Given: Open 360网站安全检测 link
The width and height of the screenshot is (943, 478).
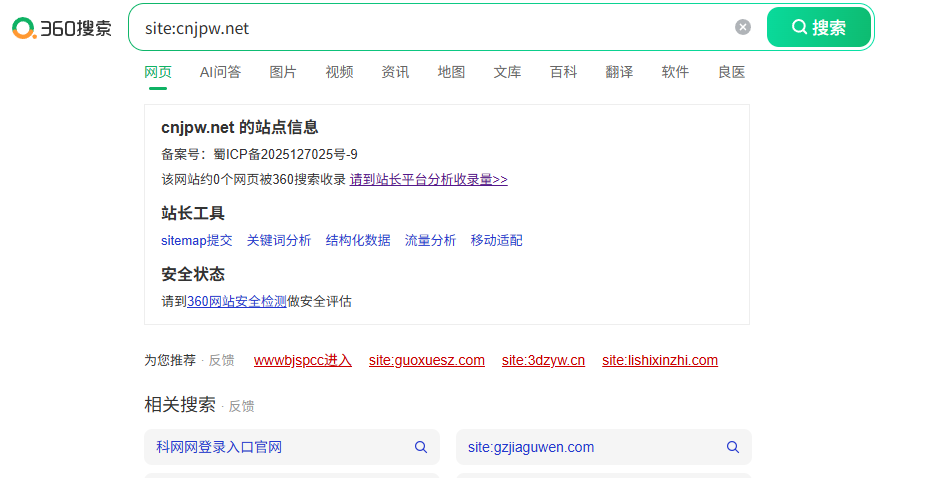Looking at the screenshot, I should (x=237, y=301).
